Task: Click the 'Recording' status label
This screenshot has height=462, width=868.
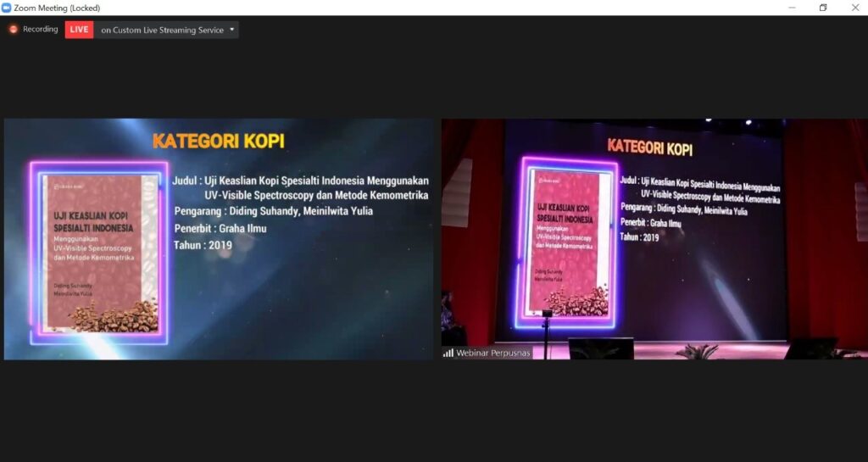Action: [x=40, y=30]
